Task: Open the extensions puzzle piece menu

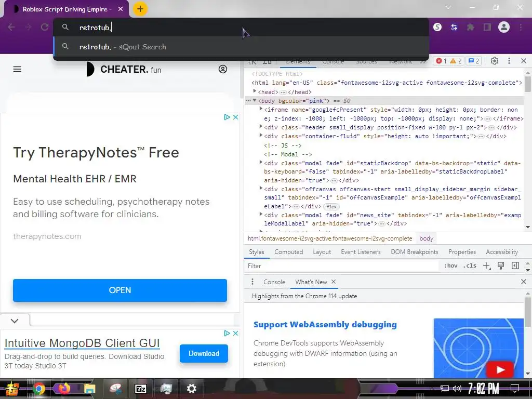Action: 470,27
